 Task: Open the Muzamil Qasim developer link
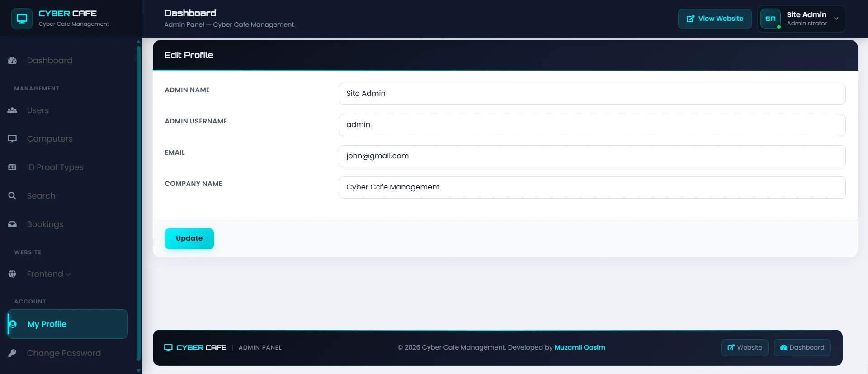point(580,347)
